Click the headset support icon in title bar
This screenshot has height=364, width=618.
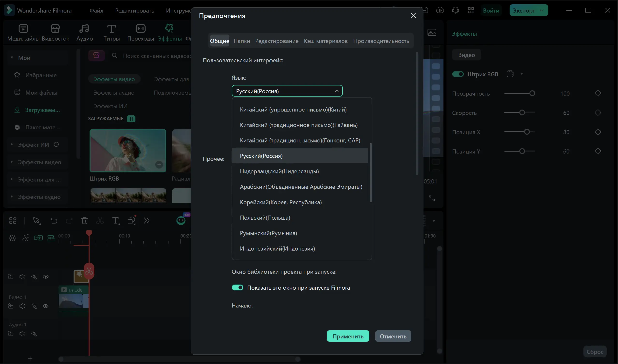pos(455,10)
